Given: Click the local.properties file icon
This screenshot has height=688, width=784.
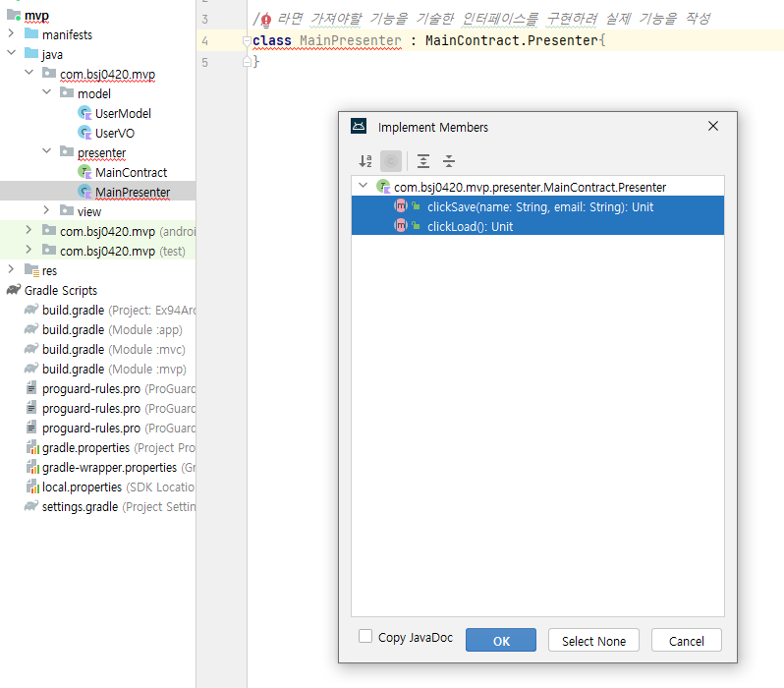Looking at the screenshot, I should point(32,487).
